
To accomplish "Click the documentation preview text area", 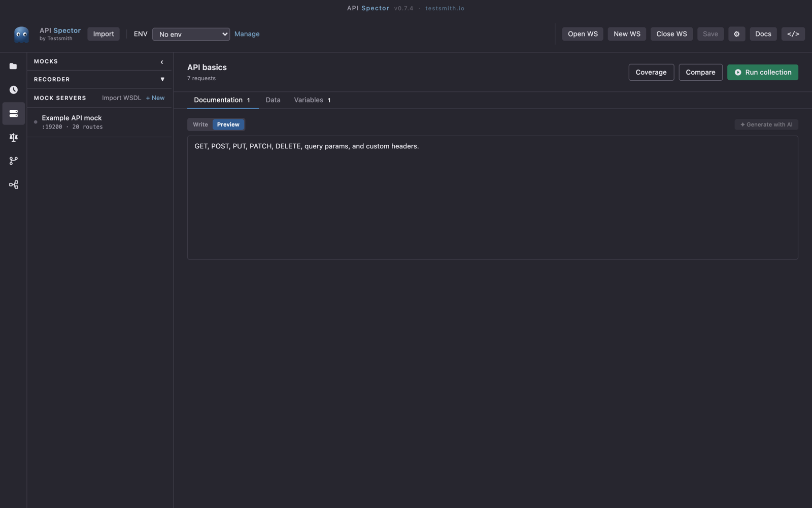I will (492, 198).
